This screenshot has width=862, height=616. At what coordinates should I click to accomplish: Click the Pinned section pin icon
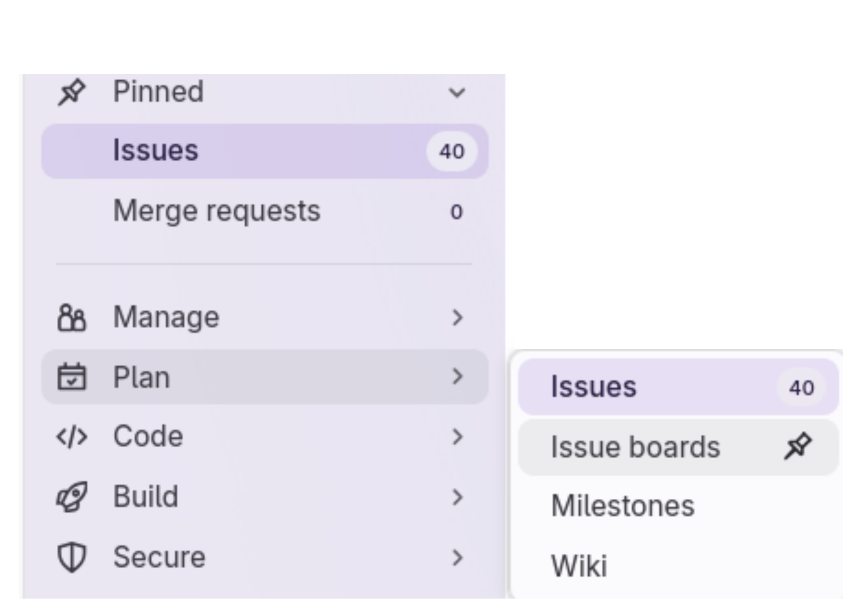(x=72, y=92)
